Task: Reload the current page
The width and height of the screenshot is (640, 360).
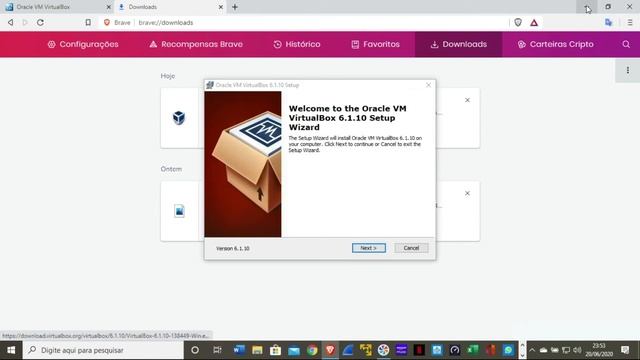Action: [40, 22]
